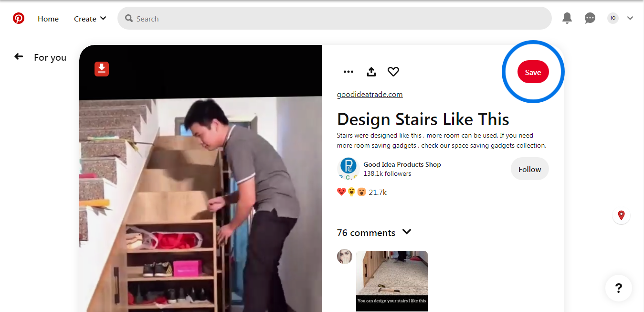Open Good Idea Products Shop avatar

tap(348, 168)
